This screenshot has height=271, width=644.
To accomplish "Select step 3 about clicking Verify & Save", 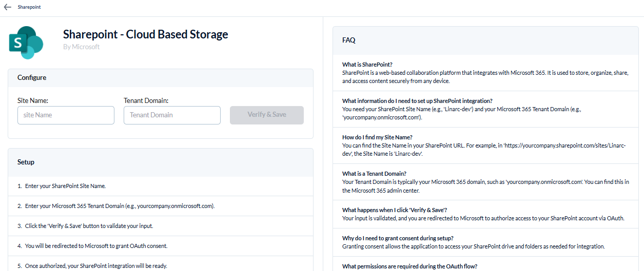I will [160, 226].
